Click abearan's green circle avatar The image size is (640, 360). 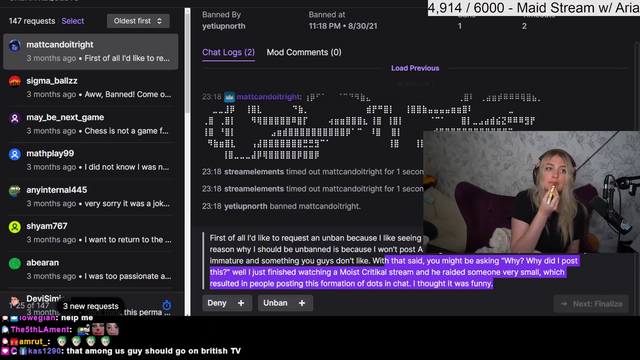pos(15,263)
